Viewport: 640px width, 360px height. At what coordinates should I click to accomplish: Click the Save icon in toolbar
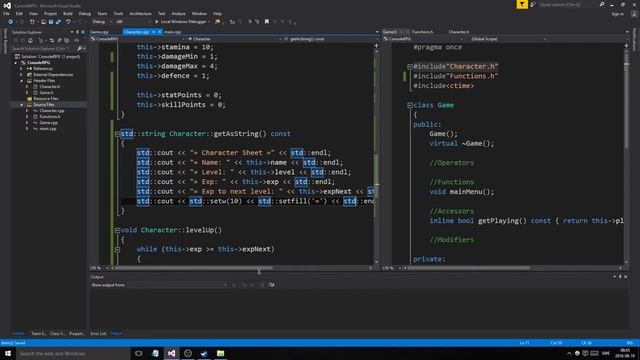(51, 22)
